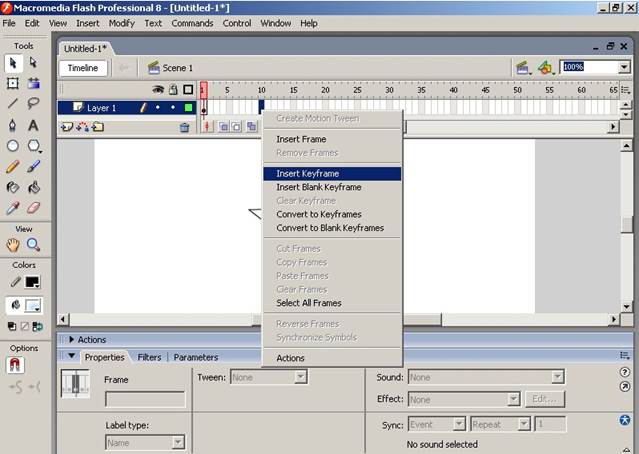
Task: Select the Text tool
Action: (x=33, y=125)
